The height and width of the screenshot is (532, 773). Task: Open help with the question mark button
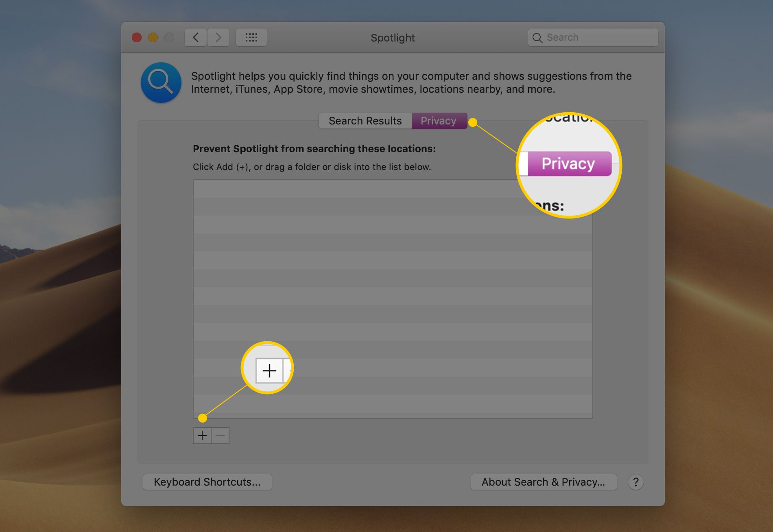[635, 482]
